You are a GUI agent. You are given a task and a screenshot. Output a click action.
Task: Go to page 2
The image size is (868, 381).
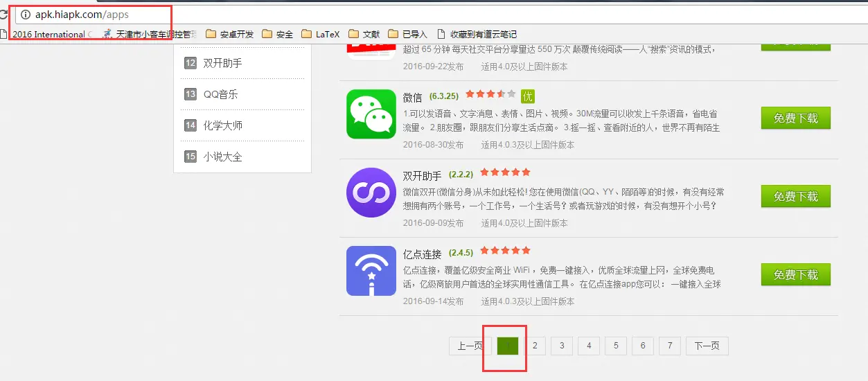pyautogui.click(x=535, y=346)
